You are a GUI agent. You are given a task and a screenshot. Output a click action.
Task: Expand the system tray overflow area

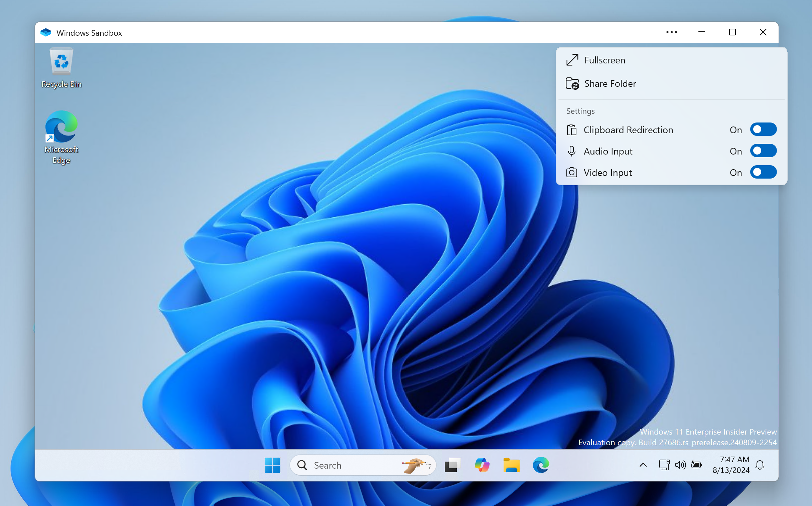point(642,465)
